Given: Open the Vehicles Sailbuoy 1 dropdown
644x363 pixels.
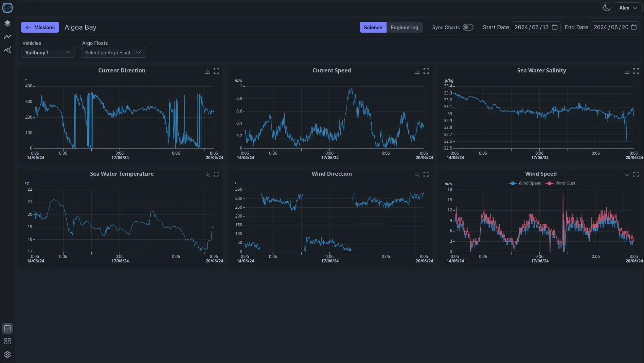Looking at the screenshot, I should (48, 52).
